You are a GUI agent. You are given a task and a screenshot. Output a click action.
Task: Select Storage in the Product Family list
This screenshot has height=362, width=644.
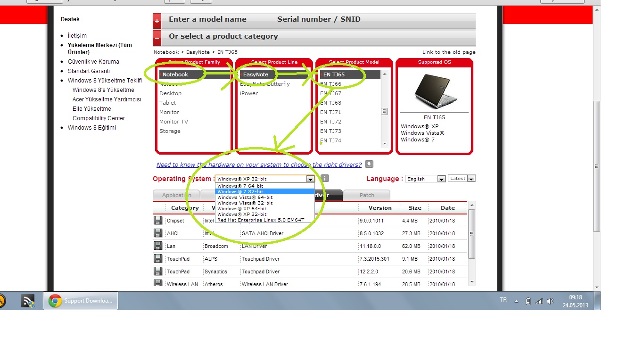(170, 131)
